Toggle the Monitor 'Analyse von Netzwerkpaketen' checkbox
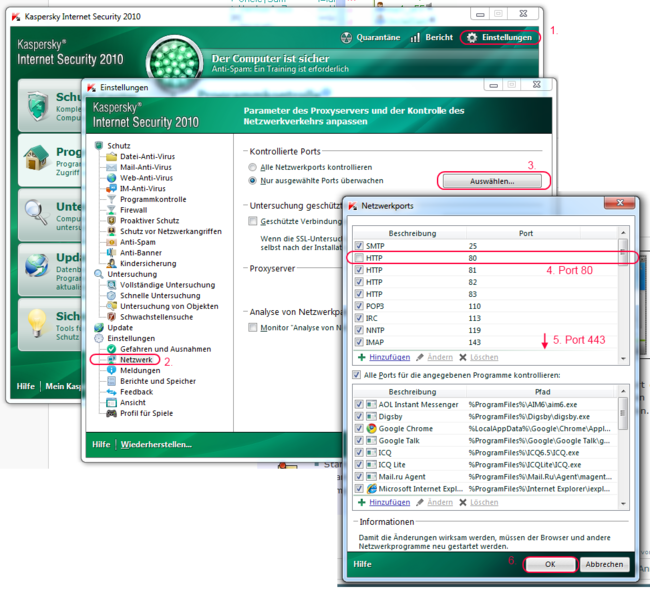The image size is (650, 591). tap(252, 328)
